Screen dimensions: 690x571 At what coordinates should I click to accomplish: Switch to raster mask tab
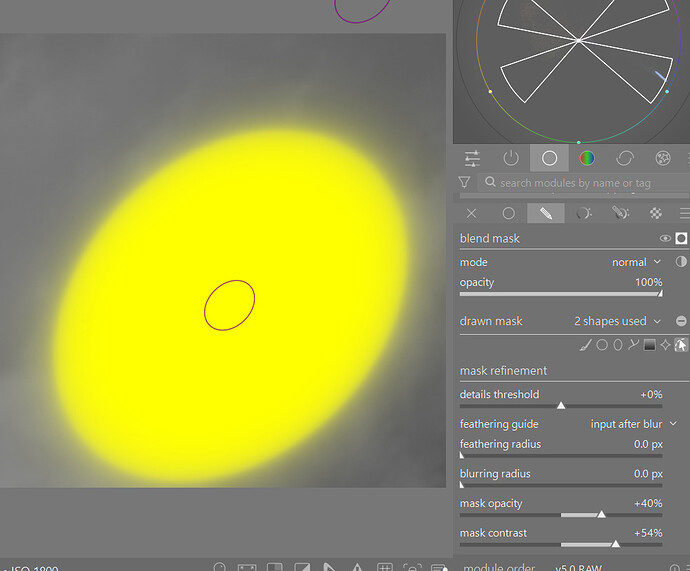tap(656, 213)
